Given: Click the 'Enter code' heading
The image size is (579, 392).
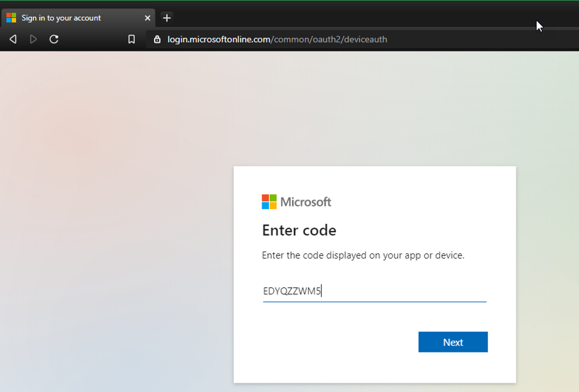Looking at the screenshot, I should pos(299,231).
